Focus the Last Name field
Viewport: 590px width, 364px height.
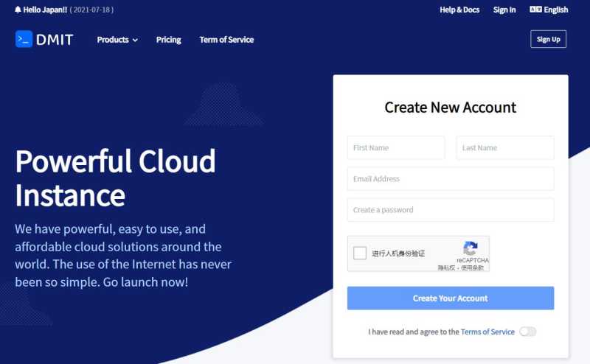tap(505, 148)
